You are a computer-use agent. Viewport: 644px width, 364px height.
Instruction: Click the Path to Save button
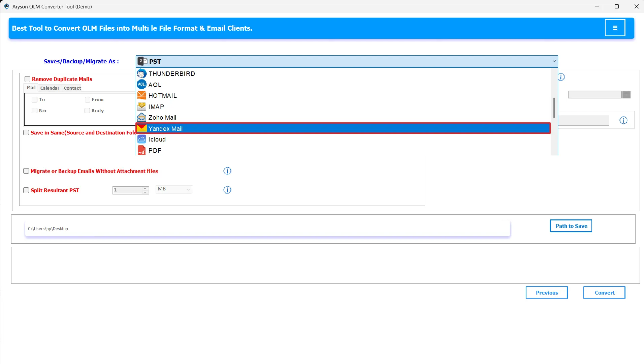[x=571, y=226]
